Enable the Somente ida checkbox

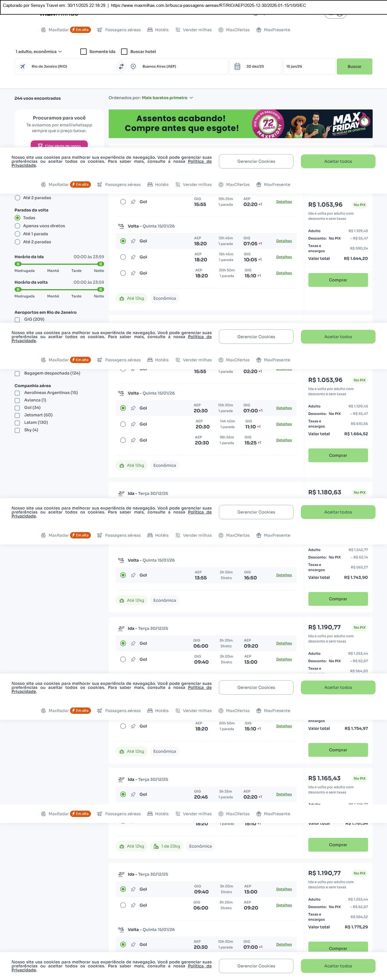click(x=83, y=52)
